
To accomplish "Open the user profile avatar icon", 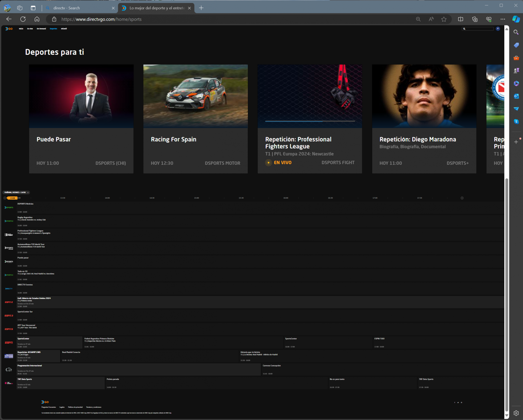I will tap(498, 29).
